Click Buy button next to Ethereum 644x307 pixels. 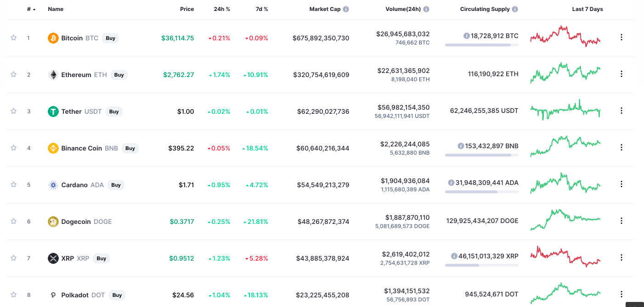pyautogui.click(x=119, y=75)
